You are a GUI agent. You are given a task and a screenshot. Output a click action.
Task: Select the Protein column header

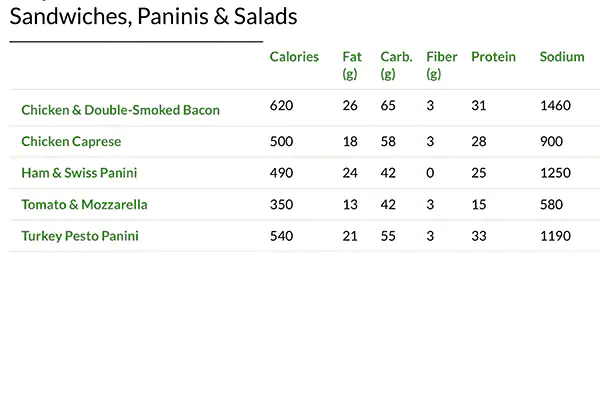coord(493,57)
